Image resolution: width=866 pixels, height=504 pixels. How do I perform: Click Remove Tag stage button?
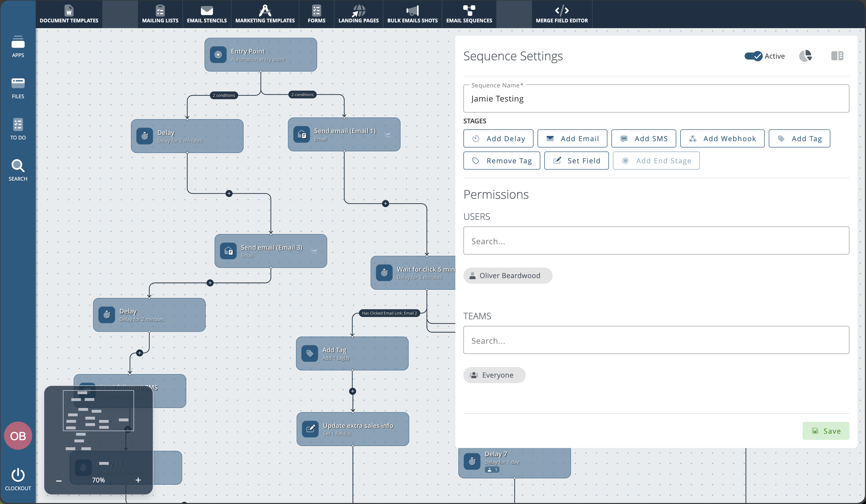coord(502,161)
